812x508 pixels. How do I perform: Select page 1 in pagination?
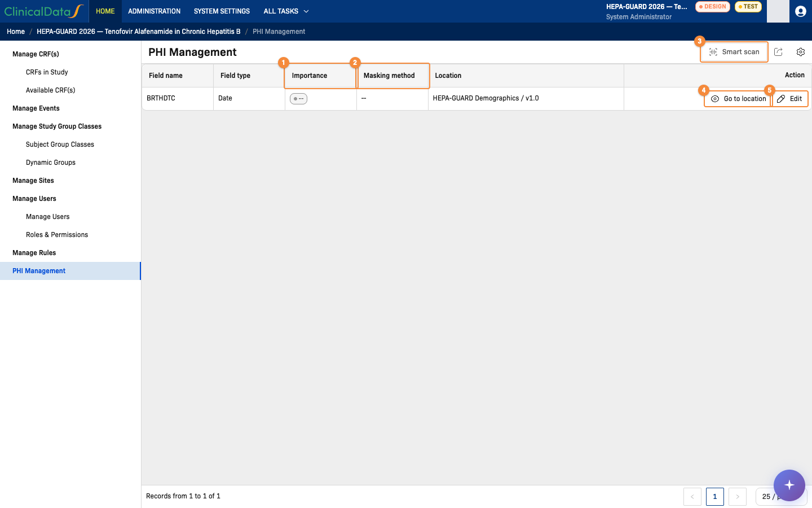coord(715,497)
